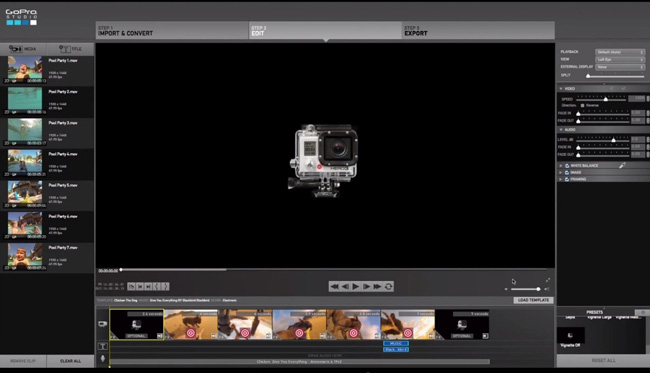Select the title track T icon
Image resolution: width=650 pixels, height=373 pixels.
pyautogui.click(x=103, y=346)
